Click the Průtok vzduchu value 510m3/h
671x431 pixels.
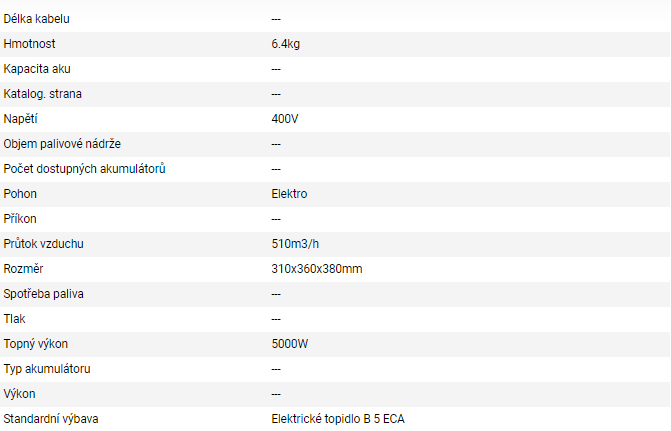pos(295,244)
